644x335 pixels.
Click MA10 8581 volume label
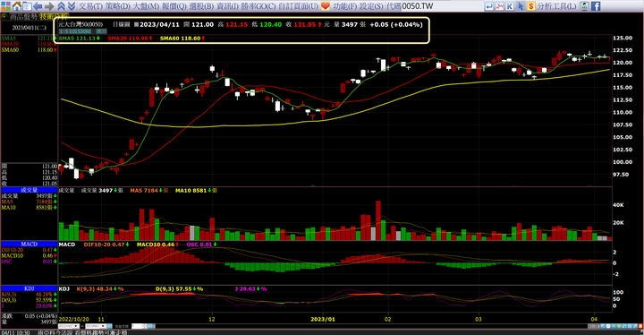click(x=196, y=191)
